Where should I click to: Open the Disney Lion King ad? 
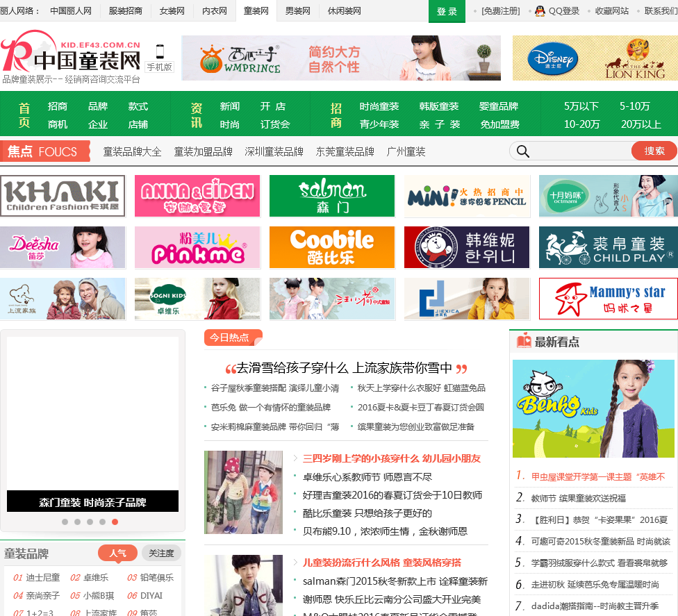pos(595,58)
